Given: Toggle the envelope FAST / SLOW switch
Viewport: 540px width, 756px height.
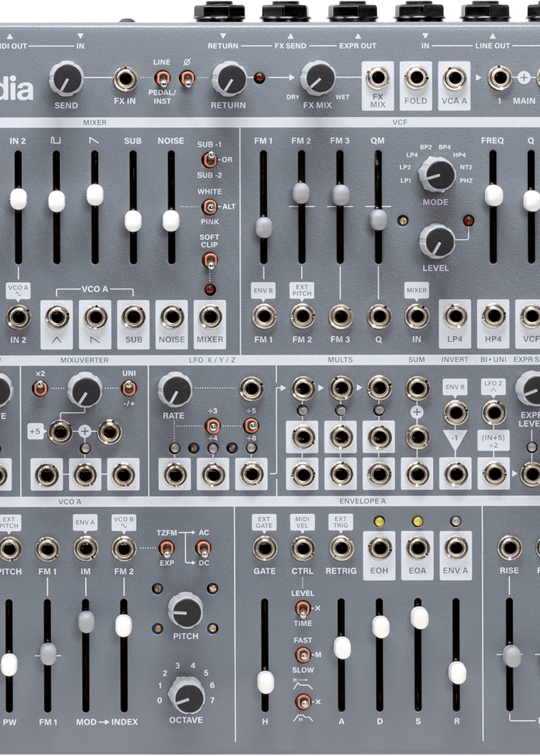Looking at the screenshot, I should pyautogui.click(x=303, y=655).
